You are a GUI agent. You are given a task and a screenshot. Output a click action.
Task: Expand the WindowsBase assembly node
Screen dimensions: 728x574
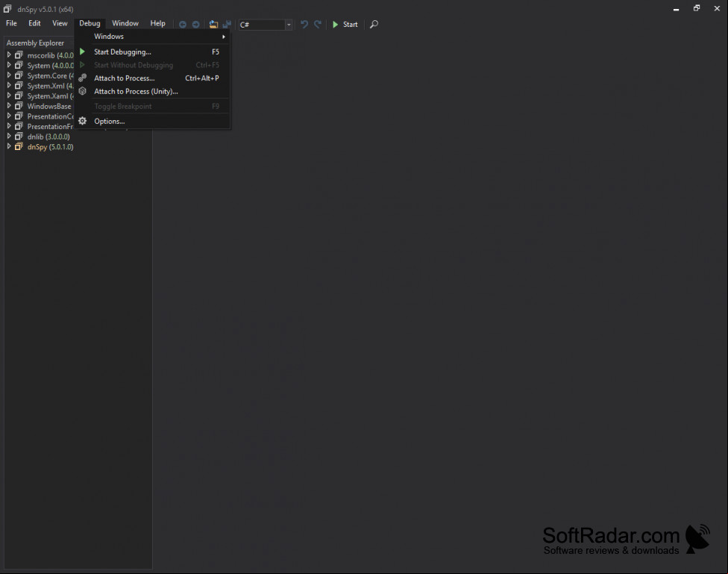(x=8, y=106)
